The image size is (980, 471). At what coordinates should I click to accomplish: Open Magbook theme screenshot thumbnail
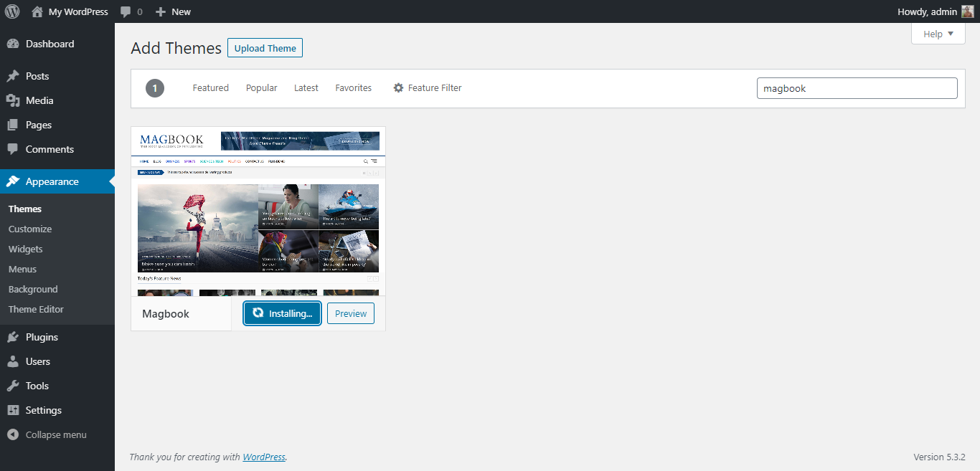(x=258, y=211)
